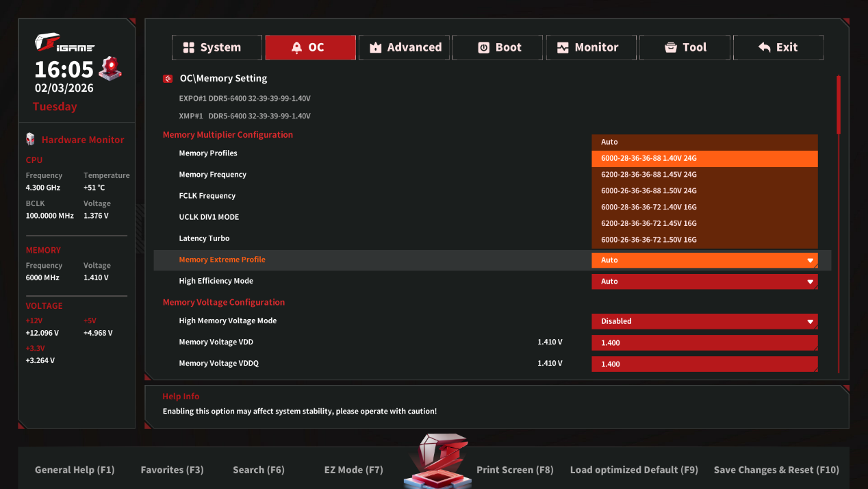The image size is (868, 489).
Task: Choose the 6000-28-36-36-88 1.40V 24G profile
Action: tap(704, 158)
